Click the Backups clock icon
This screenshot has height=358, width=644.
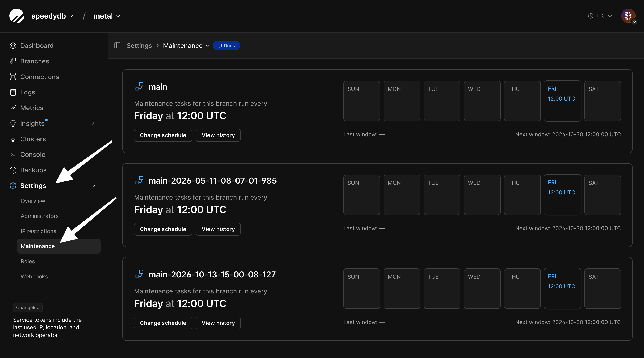pyautogui.click(x=13, y=170)
